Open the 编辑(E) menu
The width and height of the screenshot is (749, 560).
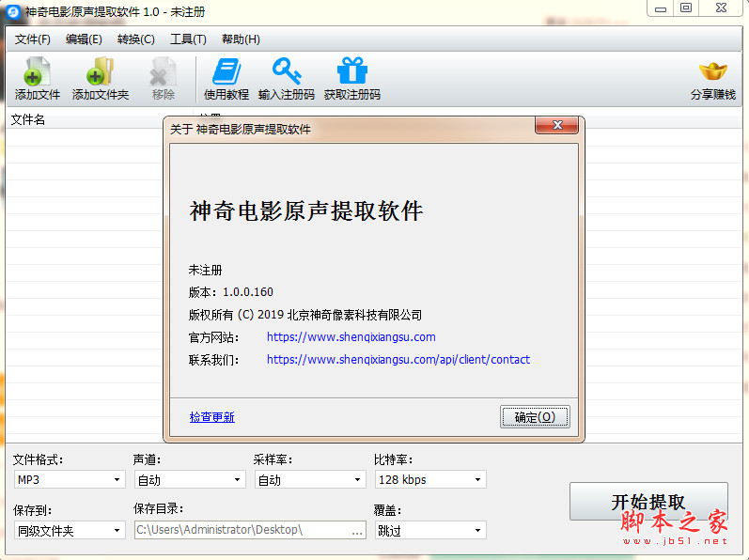coord(84,39)
